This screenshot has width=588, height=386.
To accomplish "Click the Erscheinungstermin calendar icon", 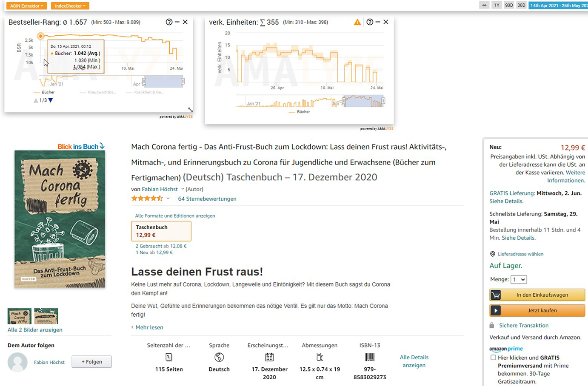I will tap(269, 357).
